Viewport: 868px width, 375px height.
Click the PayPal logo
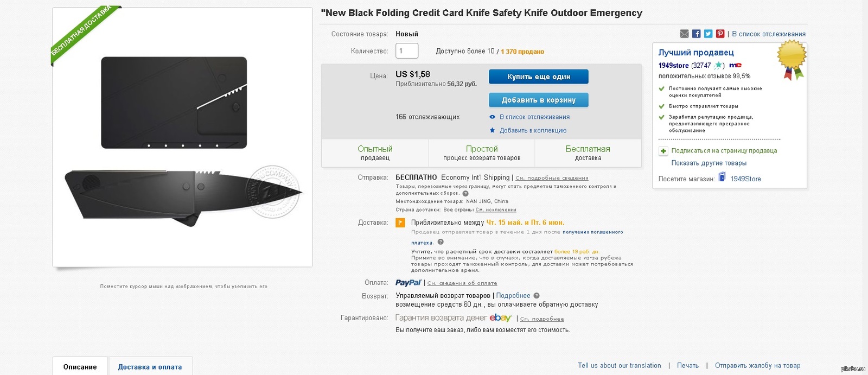pyautogui.click(x=408, y=283)
